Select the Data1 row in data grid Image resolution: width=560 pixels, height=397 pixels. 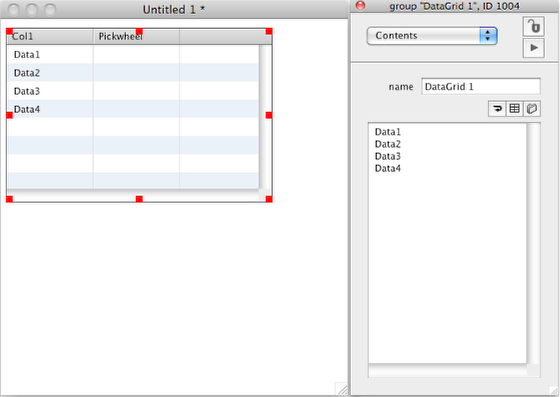coord(133,54)
